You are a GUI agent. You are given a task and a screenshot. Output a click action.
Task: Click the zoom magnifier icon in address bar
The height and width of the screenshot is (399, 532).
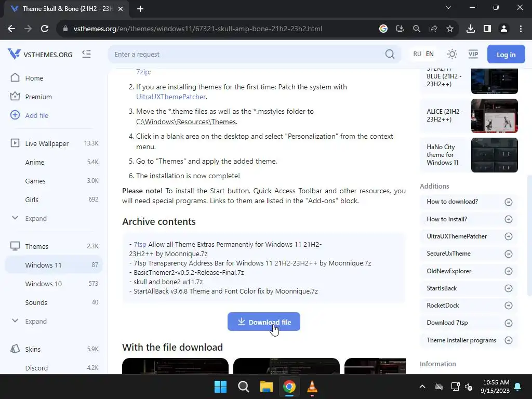(417, 29)
